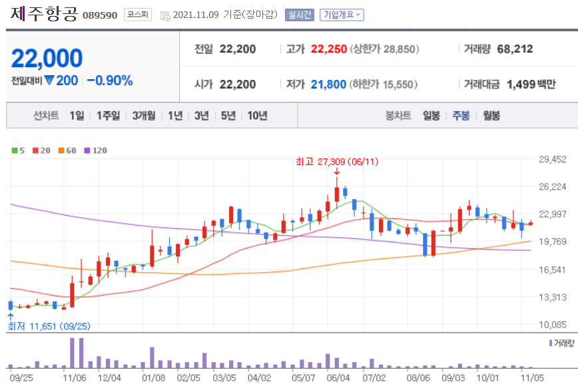Switch to the 1년 line chart

175,116
